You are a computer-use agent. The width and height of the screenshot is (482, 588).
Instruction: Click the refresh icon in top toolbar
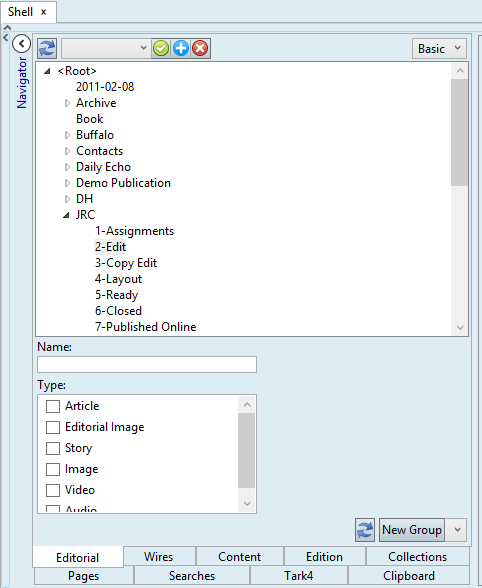[47, 48]
